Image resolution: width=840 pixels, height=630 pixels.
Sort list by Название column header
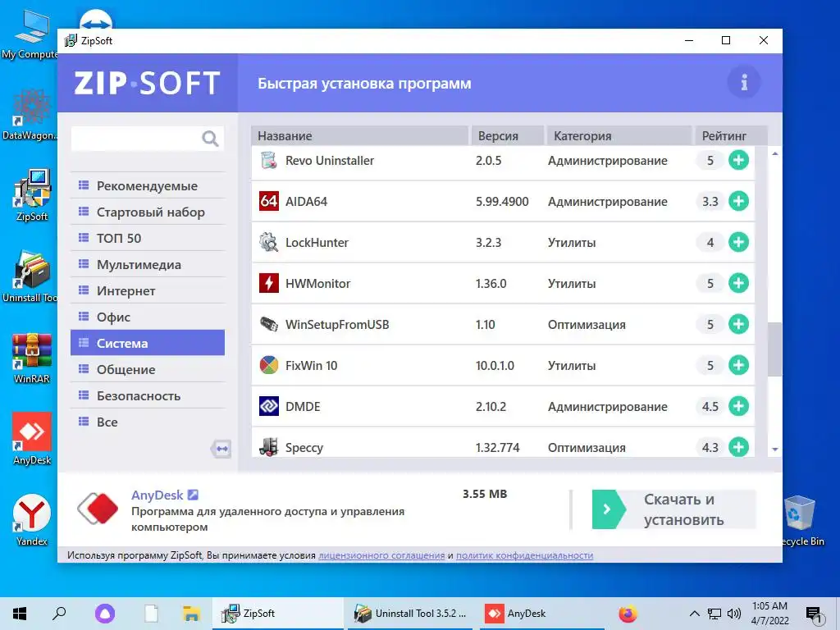pyautogui.click(x=360, y=135)
